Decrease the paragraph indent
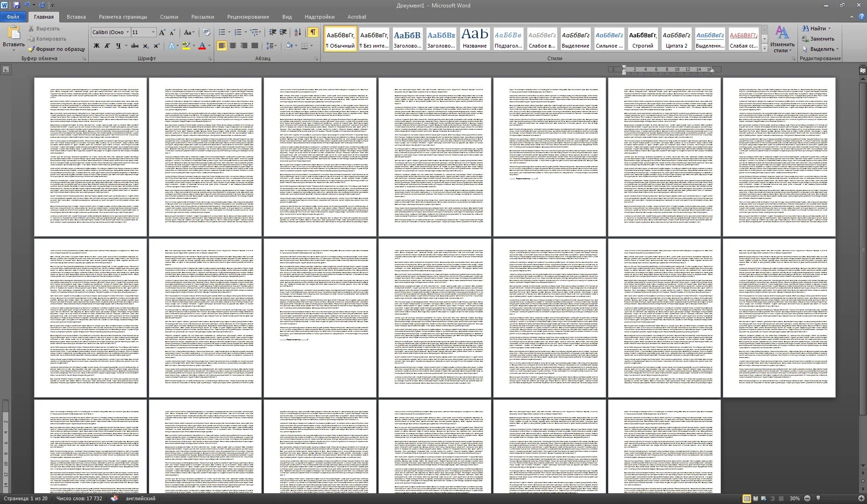 (x=273, y=32)
